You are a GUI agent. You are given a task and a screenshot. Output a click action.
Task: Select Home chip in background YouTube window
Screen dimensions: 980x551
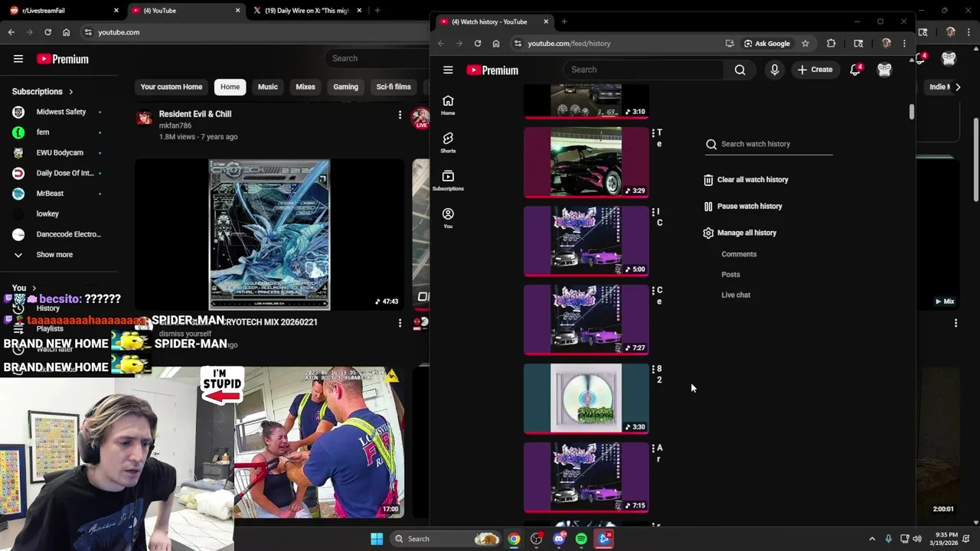230,86
